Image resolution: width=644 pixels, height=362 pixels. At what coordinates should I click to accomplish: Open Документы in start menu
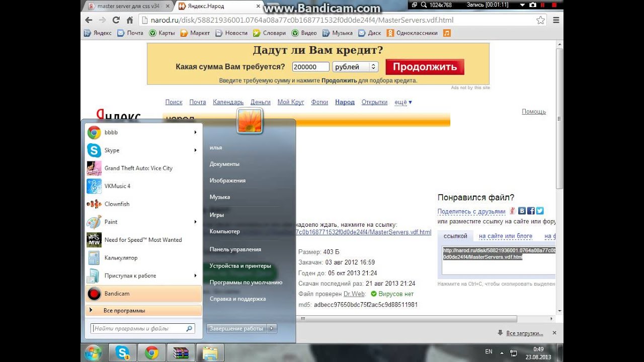[x=224, y=164]
